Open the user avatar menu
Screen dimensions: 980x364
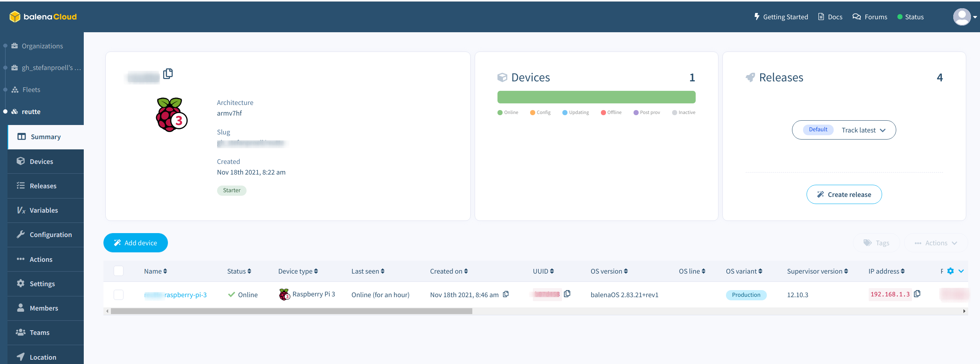click(965, 17)
